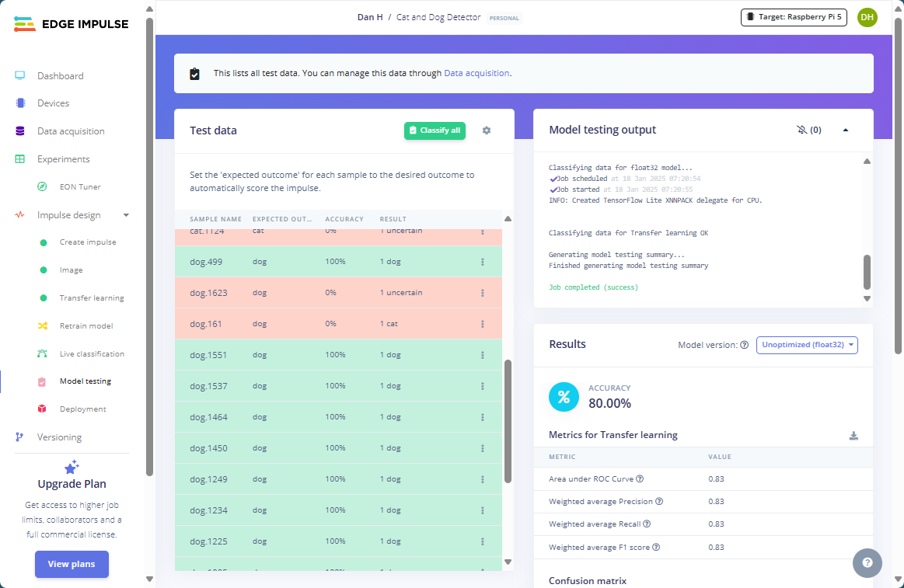
Task: Open the Target: Raspberry Pi 5 selector
Action: pyautogui.click(x=793, y=17)
